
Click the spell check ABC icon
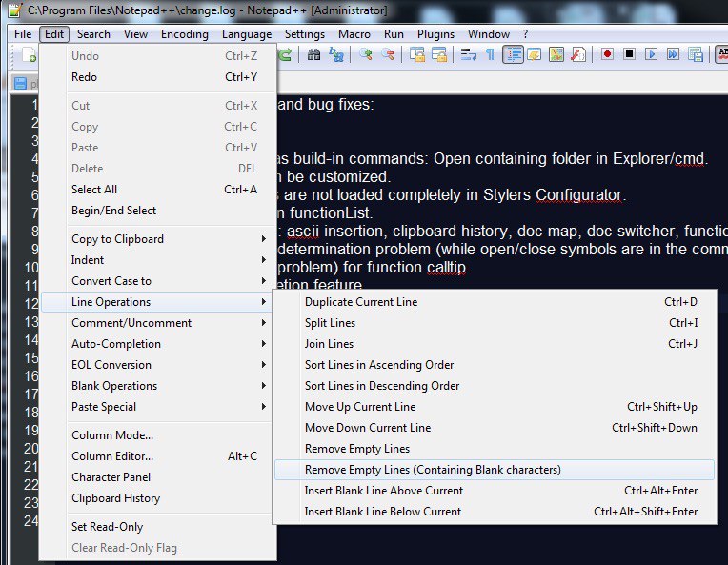coord(721,54)
